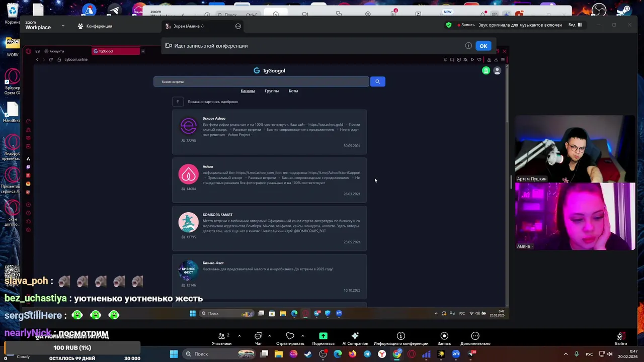The width and height of the screenshot is (644, 362).
Task: Click the download icon in the shared browser toolbar
Action: (x=496, y=59)
